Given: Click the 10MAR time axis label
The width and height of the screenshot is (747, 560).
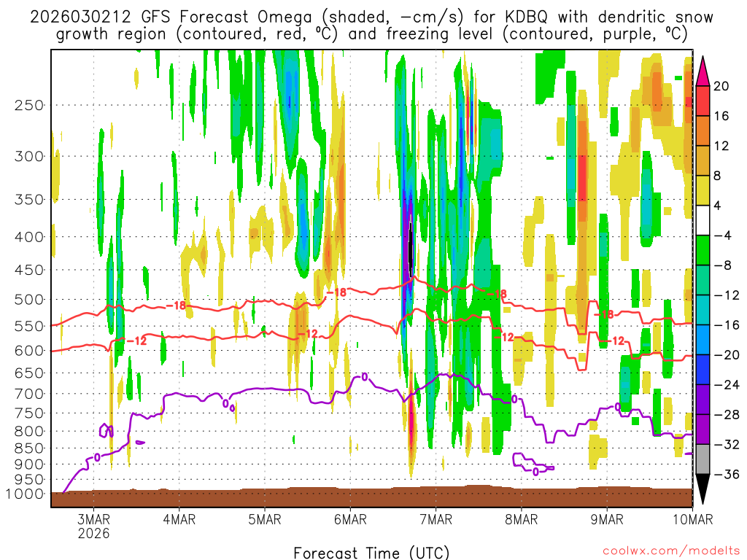Looking at the screenshot, I should click(693, 519).
